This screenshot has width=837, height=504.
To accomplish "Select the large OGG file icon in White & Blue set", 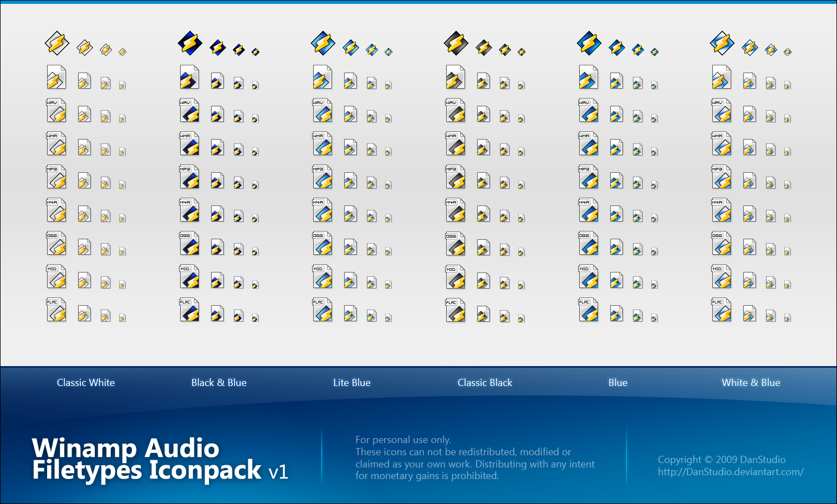I will (x=722, y=243).
